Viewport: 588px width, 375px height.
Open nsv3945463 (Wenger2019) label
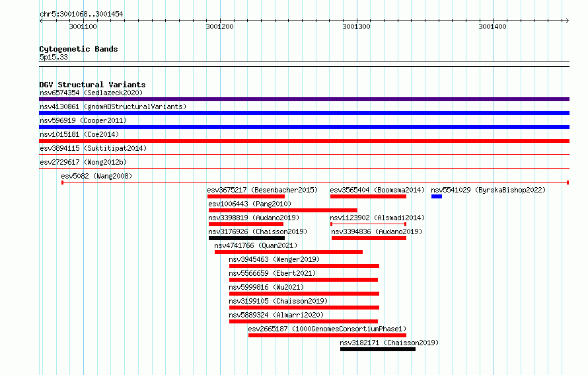274,259
